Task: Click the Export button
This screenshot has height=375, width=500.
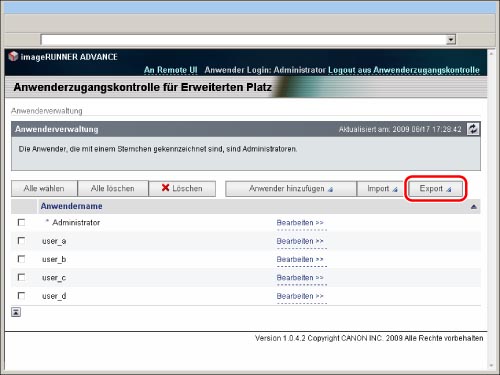Action: tap(435, 189)
